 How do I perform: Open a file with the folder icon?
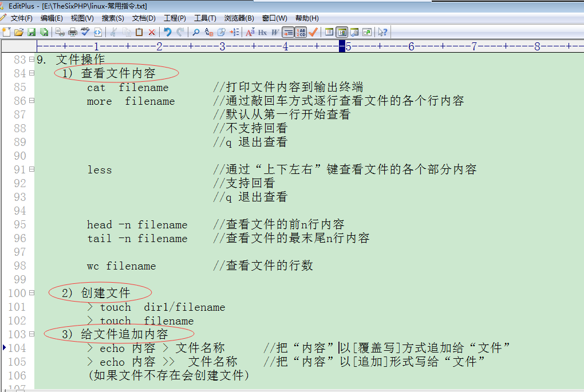coord(18,32)
